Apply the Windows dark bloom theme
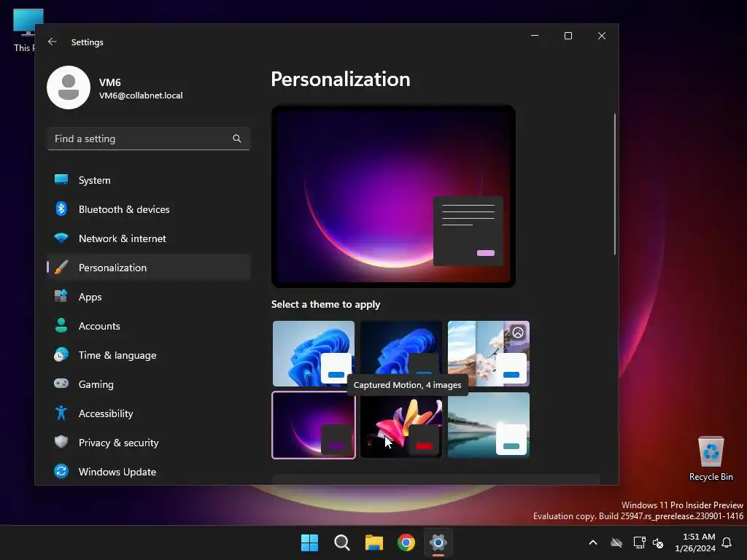Viewport: 747px width, 560px height. (401, 354)
